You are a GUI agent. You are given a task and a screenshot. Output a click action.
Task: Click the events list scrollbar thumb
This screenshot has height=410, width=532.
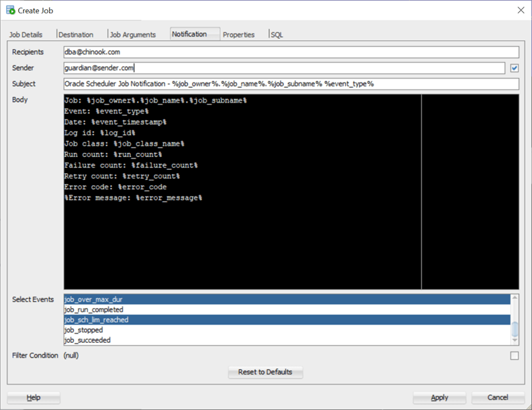tap(515, 329)
